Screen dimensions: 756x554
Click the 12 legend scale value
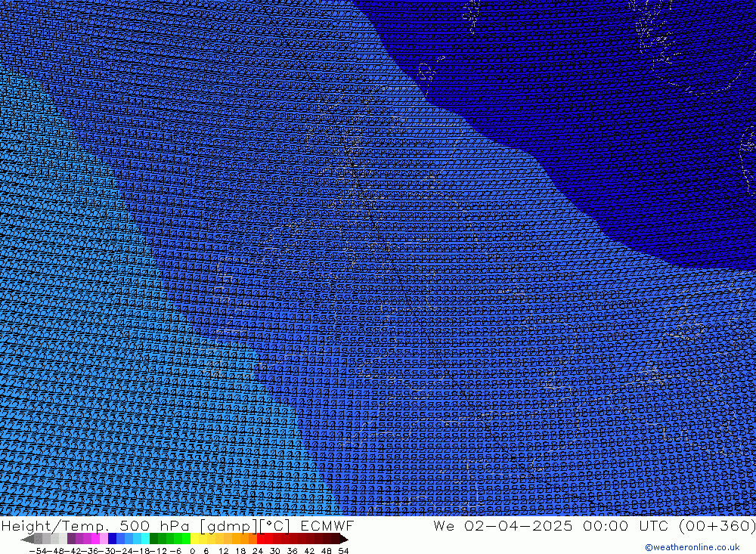click(224, 551)
